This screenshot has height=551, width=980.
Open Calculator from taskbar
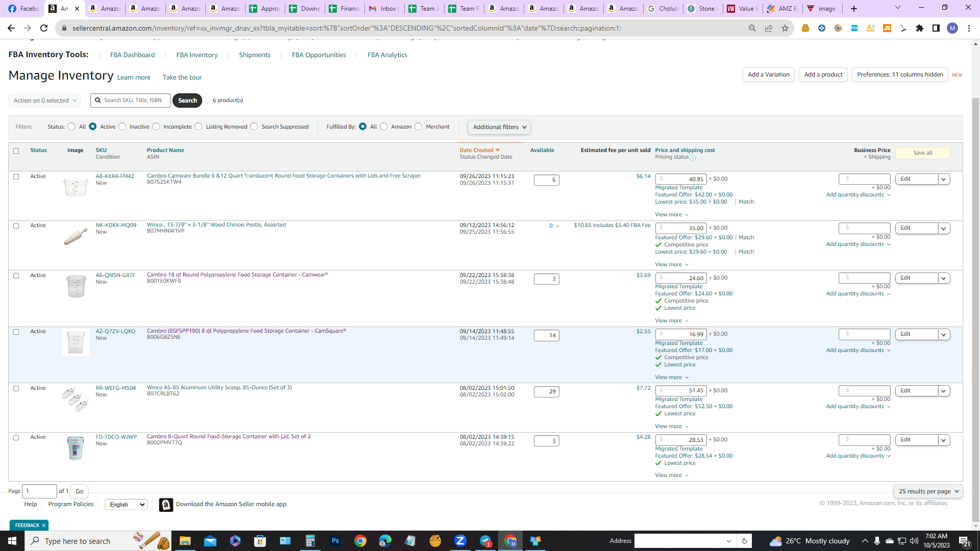pos(310,541)
